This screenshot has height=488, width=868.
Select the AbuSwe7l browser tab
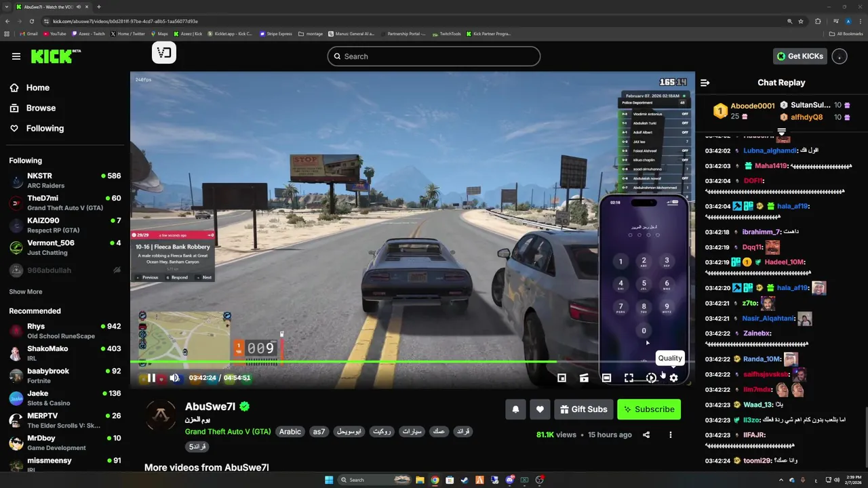pos(52,7)
